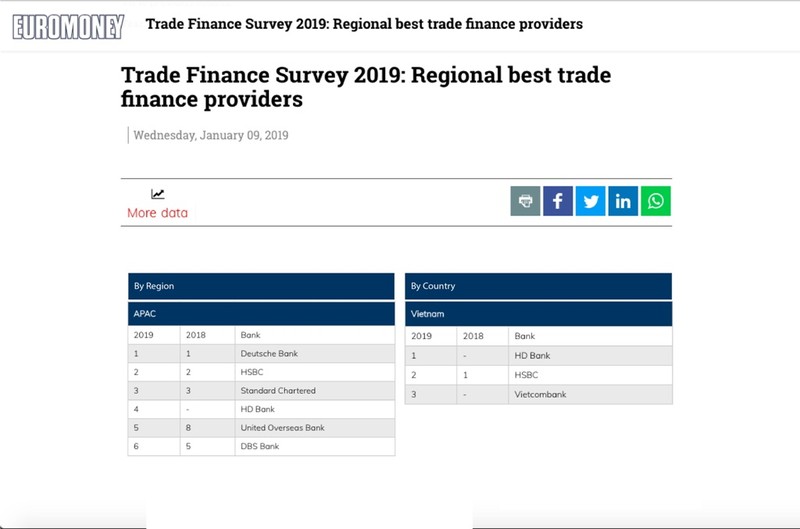The width and height of the screenshot is (800, 529).
Task: Click the Euromoney logo
Action: 68,24
